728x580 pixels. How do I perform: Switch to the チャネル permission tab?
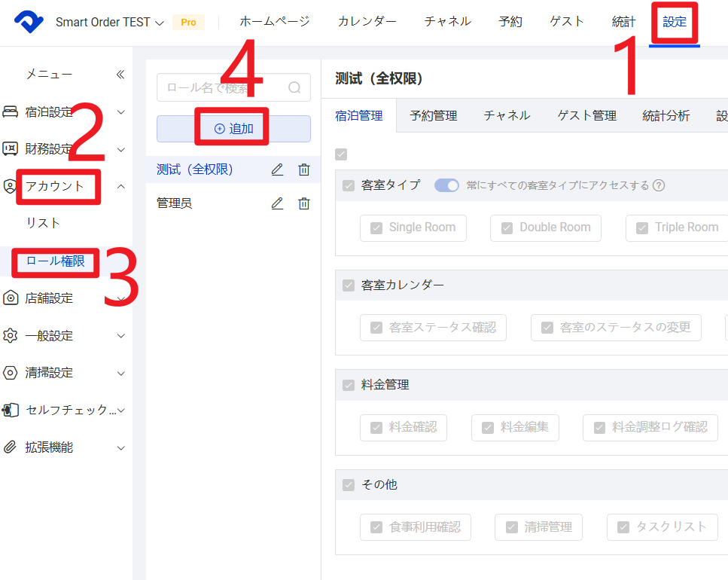pos(507,116)
